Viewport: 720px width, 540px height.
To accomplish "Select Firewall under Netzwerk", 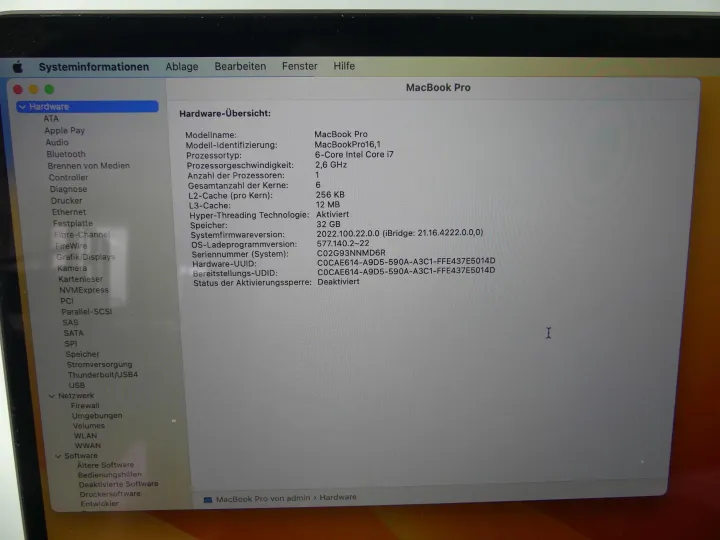I will point(85,406).
